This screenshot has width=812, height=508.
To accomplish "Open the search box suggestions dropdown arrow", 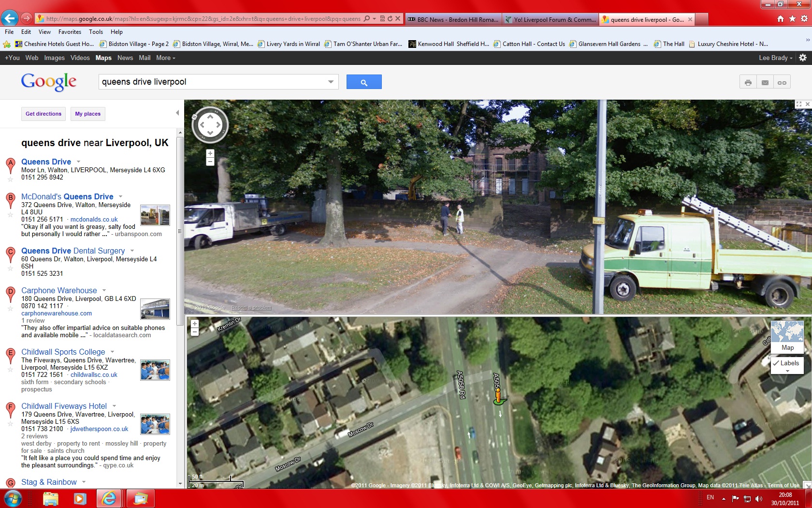I will pos(331,82).
